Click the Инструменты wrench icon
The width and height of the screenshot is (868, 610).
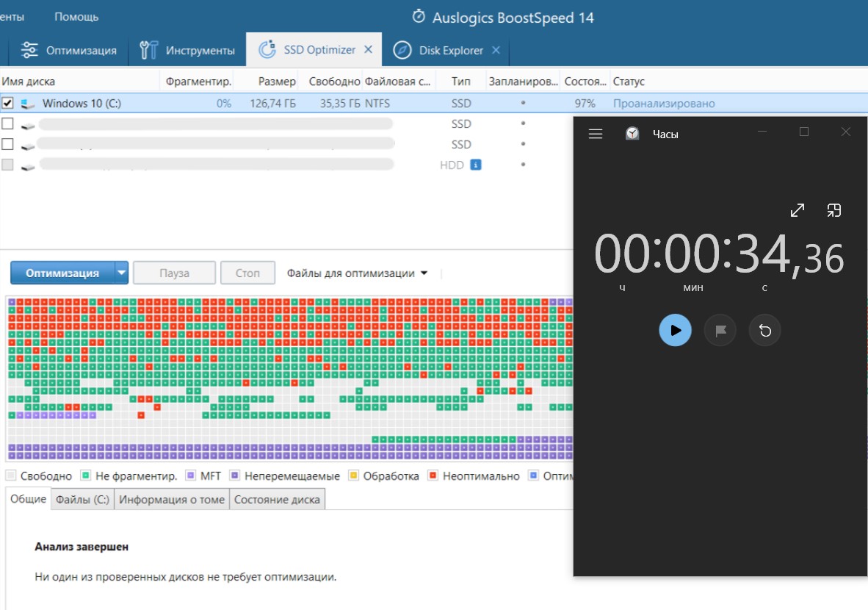coord(148,51)
